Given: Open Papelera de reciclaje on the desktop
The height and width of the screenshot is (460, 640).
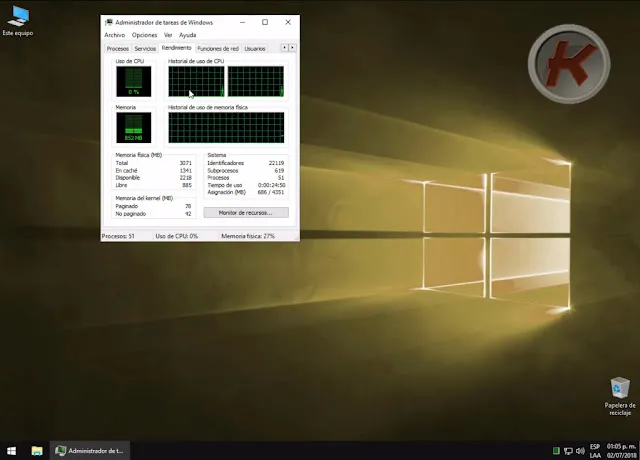Looking at the screenshot, I should 620,396.
